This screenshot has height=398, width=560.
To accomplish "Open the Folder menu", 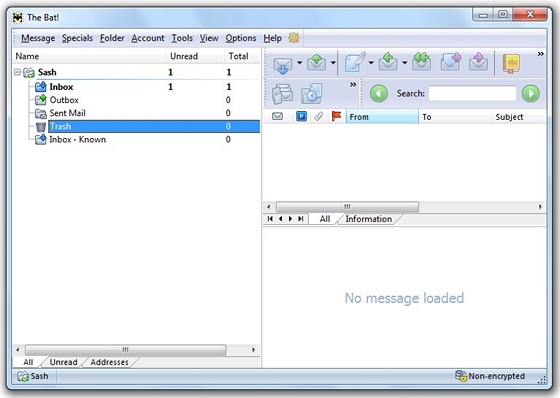I will (112, 38).
